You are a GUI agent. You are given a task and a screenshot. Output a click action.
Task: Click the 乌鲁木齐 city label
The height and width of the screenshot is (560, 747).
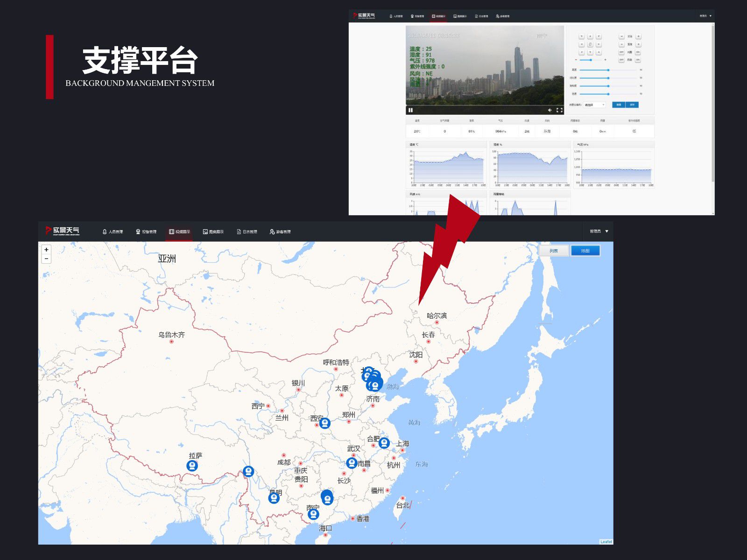click(171, 335)
